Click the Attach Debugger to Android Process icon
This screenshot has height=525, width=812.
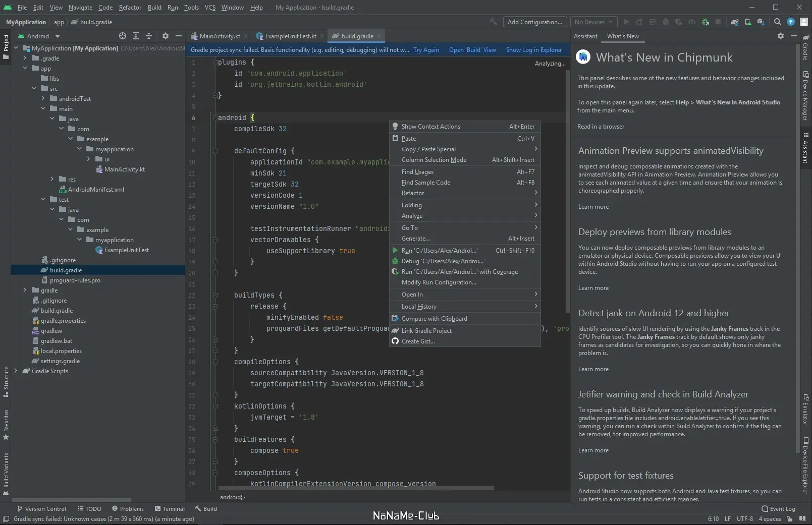coord(706,22)
